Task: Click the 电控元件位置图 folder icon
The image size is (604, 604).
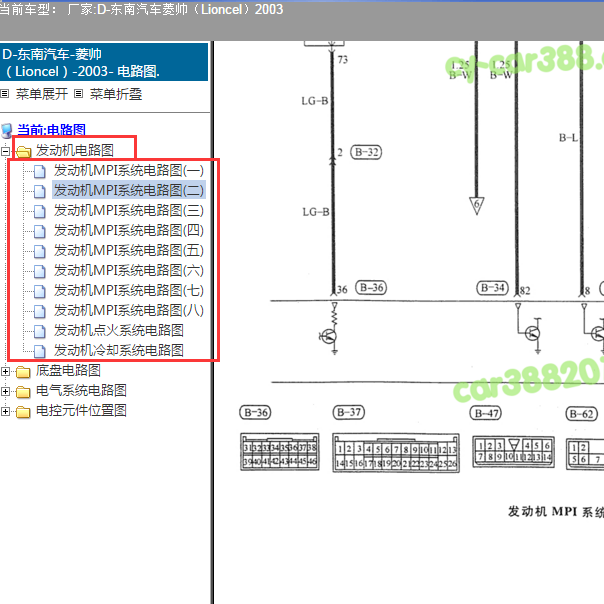Action: point(23,412)
